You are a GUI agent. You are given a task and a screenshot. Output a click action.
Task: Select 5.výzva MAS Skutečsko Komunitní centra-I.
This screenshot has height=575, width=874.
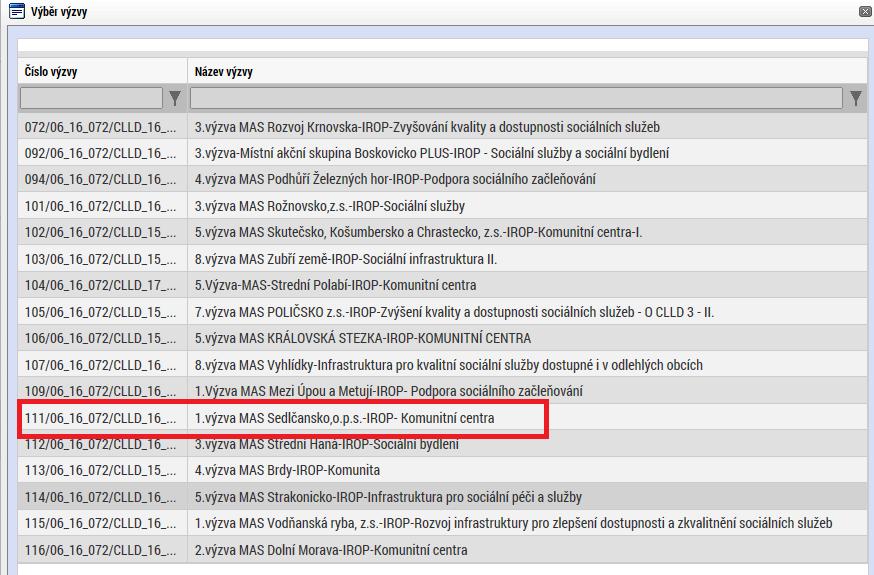coord(418,232)
